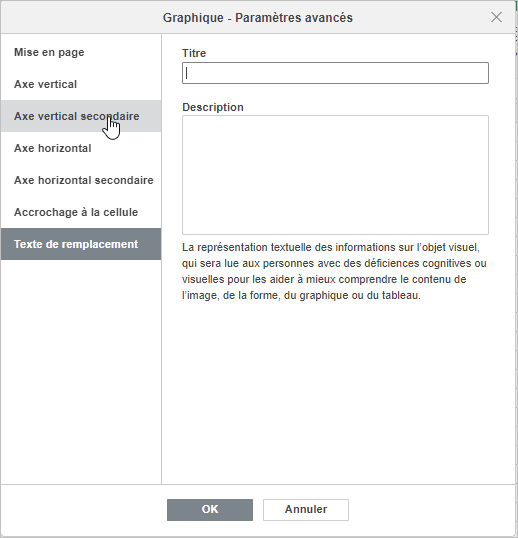This screenshot has height=538, width=518.
Task: Show Accrochage à la cellule options
Action: point(81,212)
